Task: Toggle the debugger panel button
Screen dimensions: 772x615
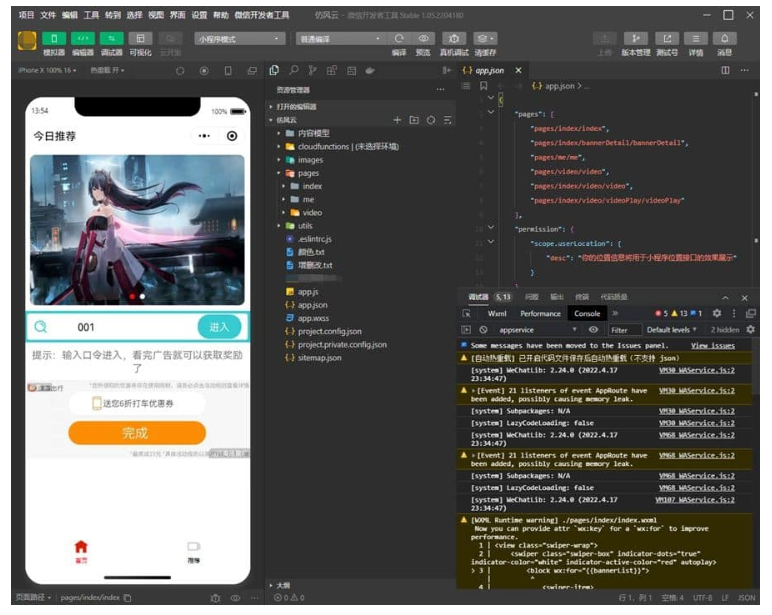Action: [x=111, y=39]
